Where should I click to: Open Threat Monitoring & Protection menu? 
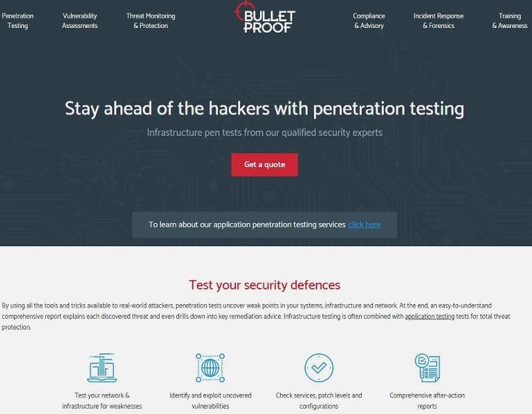pos(151,21)
